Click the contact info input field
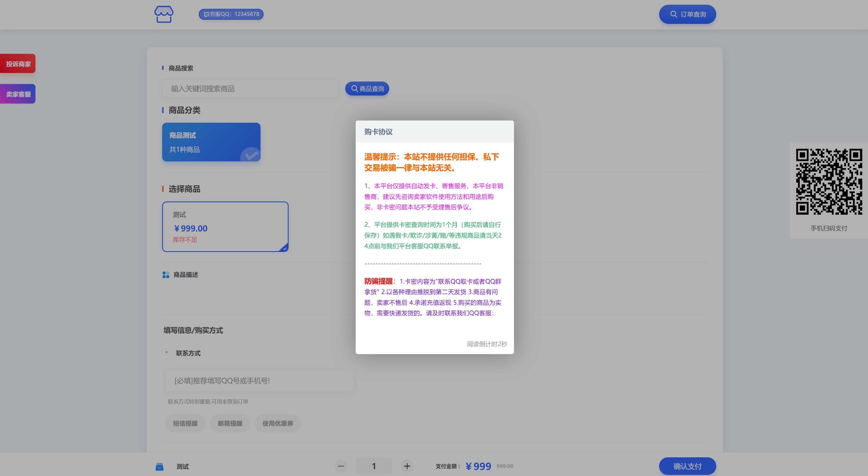Screen dimensions: 868x476 pyautogui.click(x=259, y=380)
